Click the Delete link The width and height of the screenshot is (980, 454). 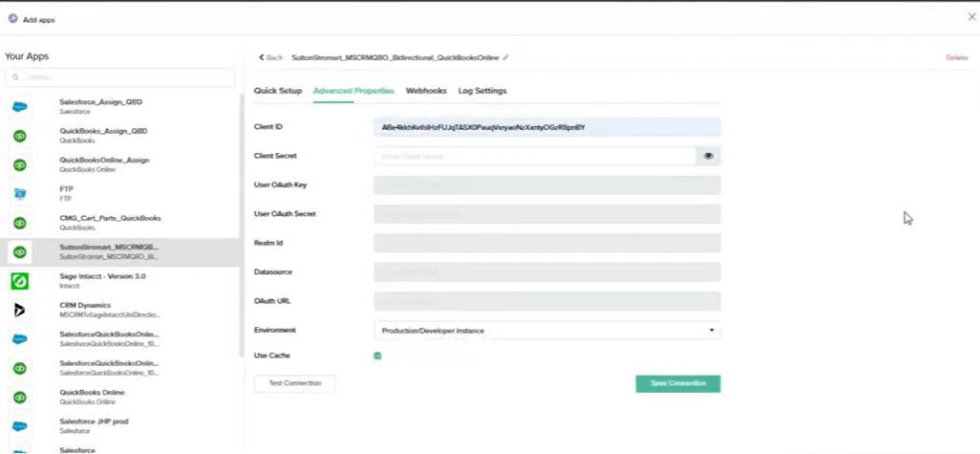(956, 58)
